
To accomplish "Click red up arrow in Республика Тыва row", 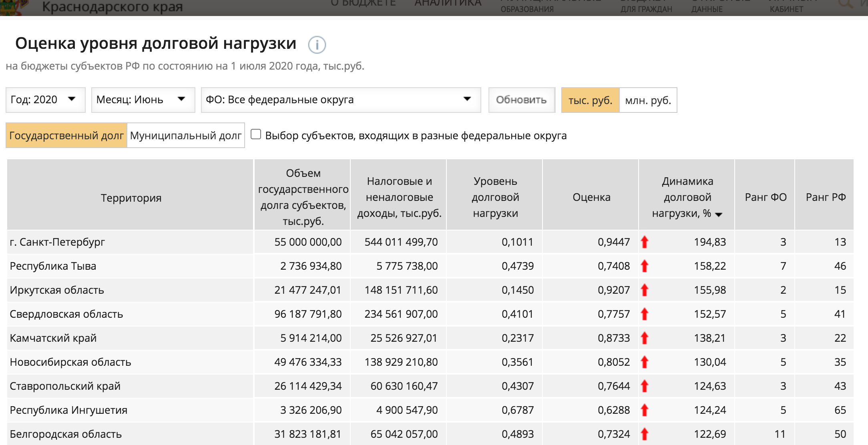I will [x=644, y=266].
